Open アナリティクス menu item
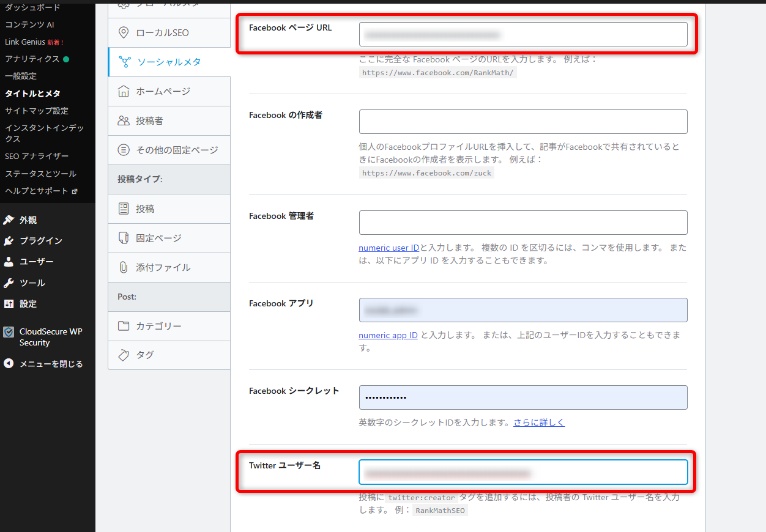This screenshot has height=532, width=766. [37, 59]
